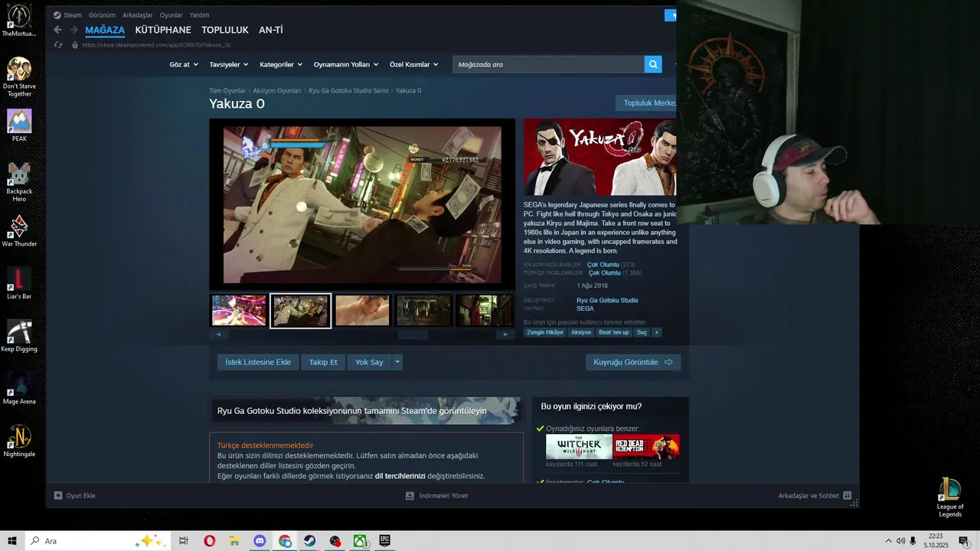Open the Keep Digging desktop shortcut
The height and width of the screenshot is (551, 980).
[19, 336]
